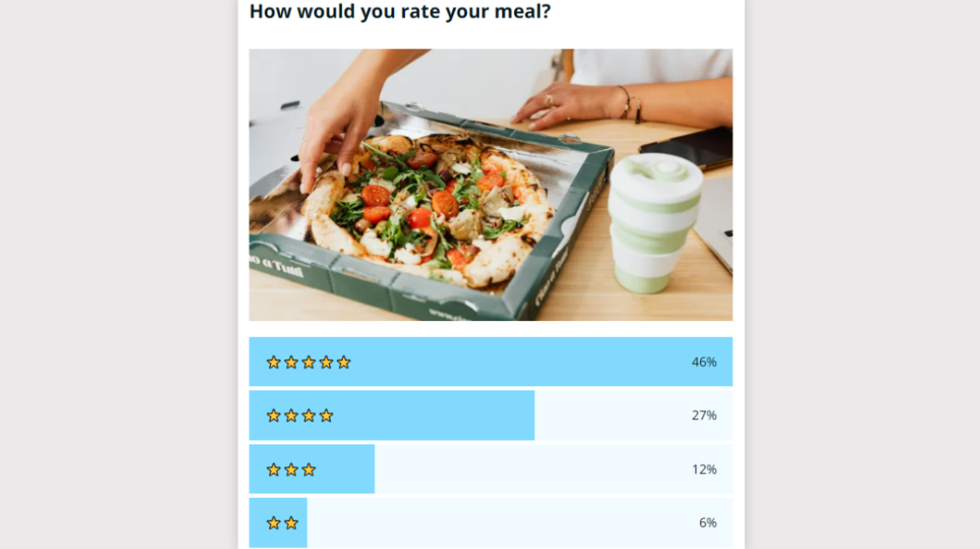Select the last star of the five-star rating
The image size is (980, 549).
tap(345, 362)
